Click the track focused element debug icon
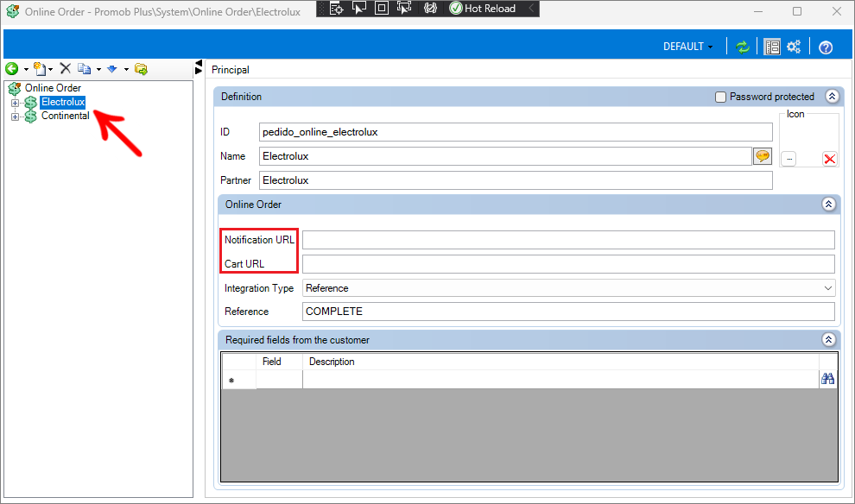Viewport: 855px width, 504px height. click(404, 8)
